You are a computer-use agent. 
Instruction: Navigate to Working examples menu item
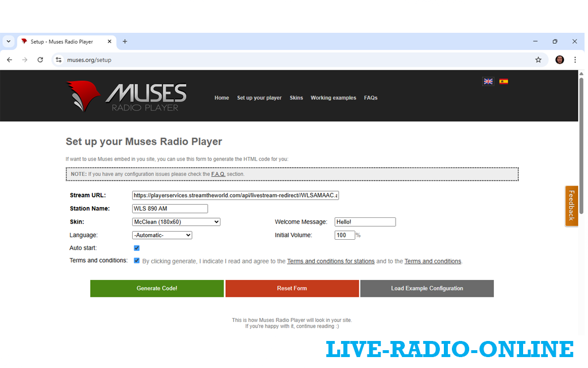click(x=333, y=98)
